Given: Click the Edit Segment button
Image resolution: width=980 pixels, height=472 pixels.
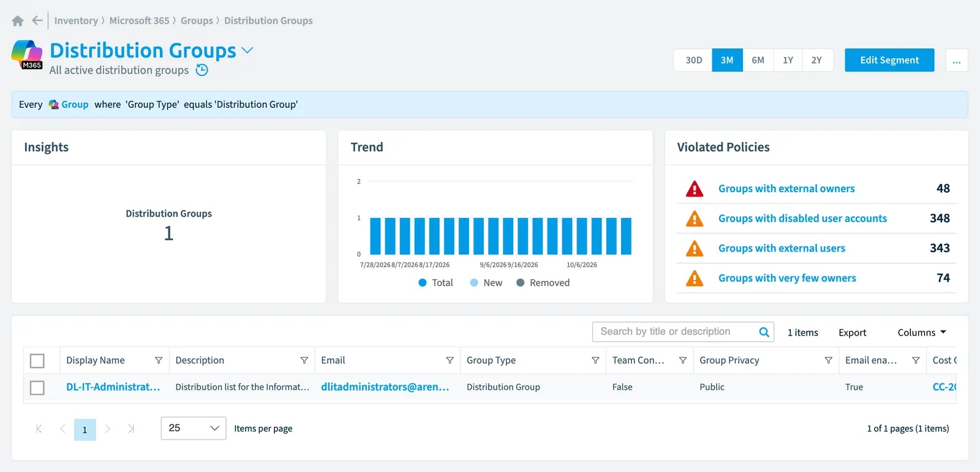Looking at the screenshot, I should point(889,60).
